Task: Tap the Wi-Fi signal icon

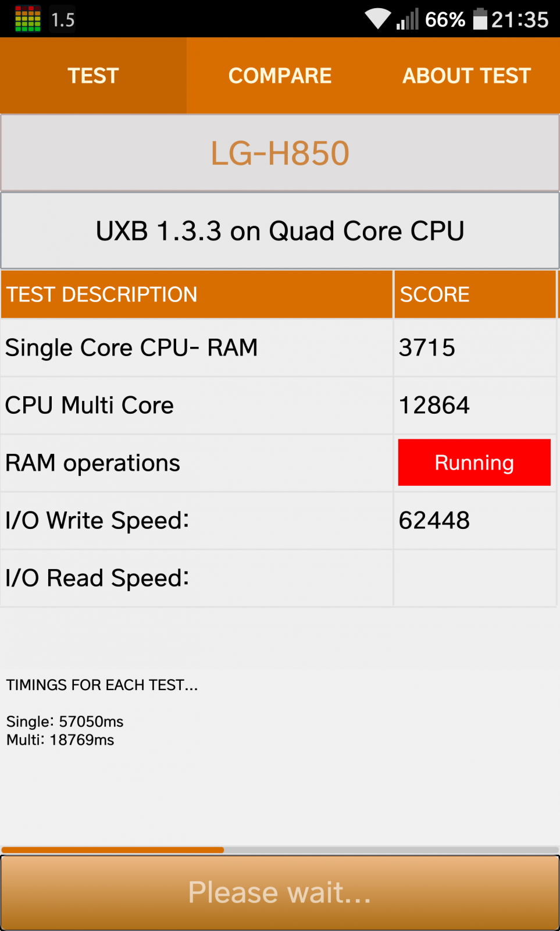Action: [378, 19]
